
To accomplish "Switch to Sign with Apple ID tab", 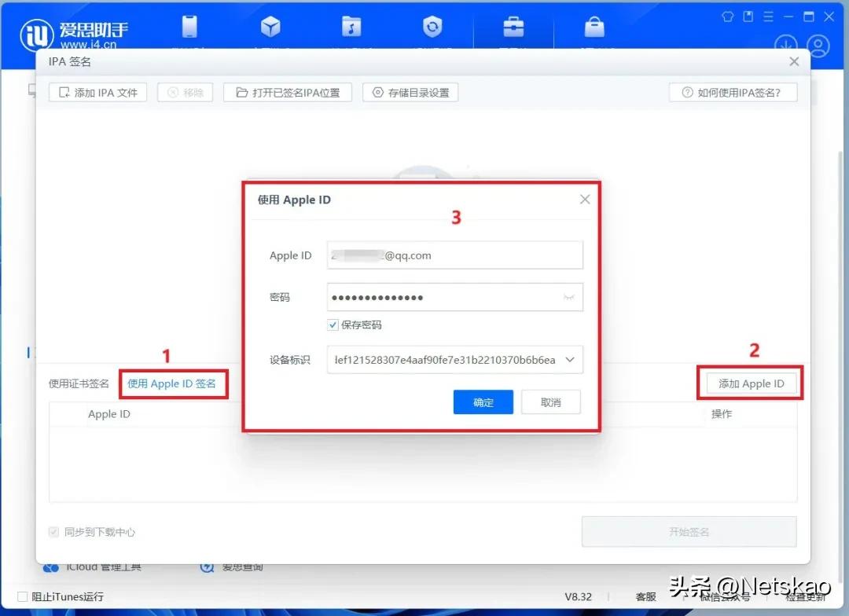I will [x=171, y=383].
